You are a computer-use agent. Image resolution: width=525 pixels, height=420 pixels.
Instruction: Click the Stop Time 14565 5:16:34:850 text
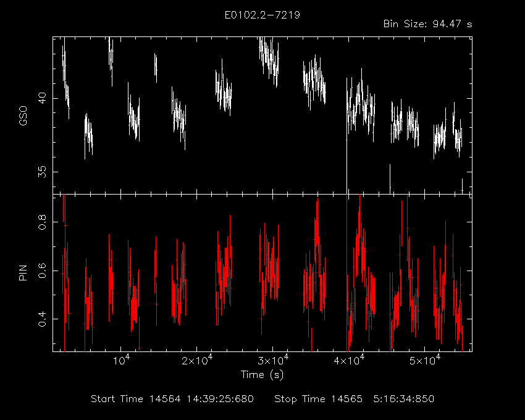pos(355,399)
